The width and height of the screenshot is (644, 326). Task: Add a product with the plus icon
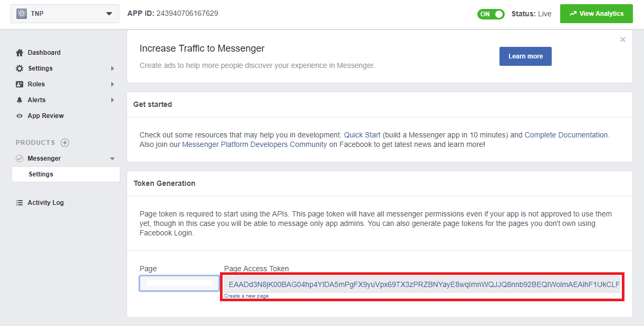[65, 143]
